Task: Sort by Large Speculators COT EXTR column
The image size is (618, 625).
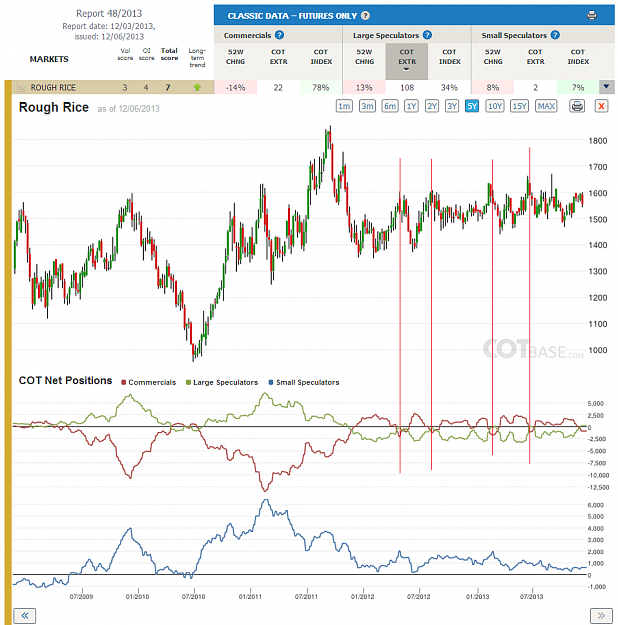Action: tap(407, 61)
